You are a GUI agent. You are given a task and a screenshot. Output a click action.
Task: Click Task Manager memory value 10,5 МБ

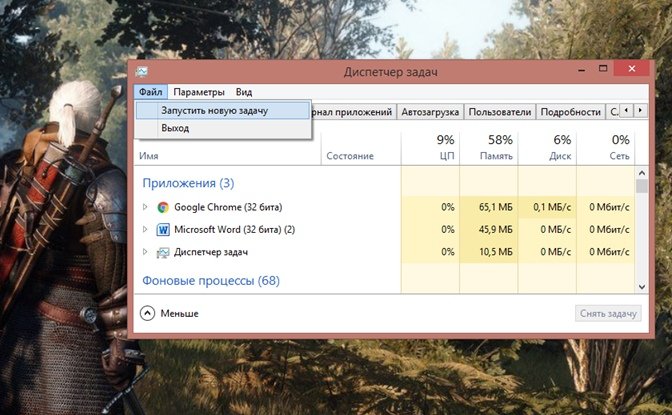pyautogui.click(x=496, y=252)
